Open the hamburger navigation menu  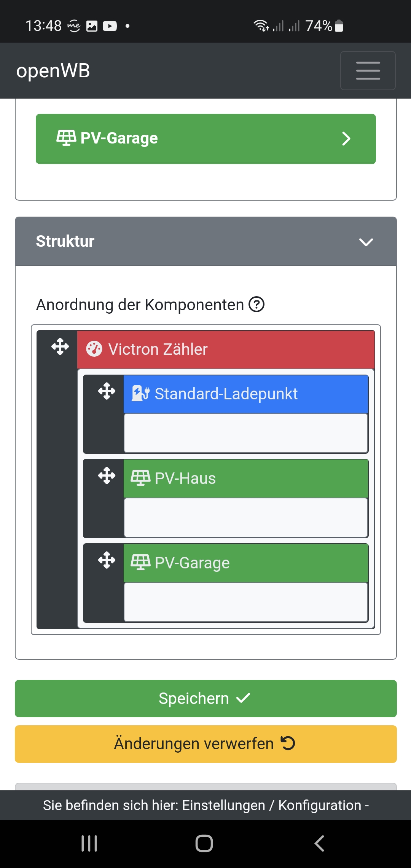[368, 71]
